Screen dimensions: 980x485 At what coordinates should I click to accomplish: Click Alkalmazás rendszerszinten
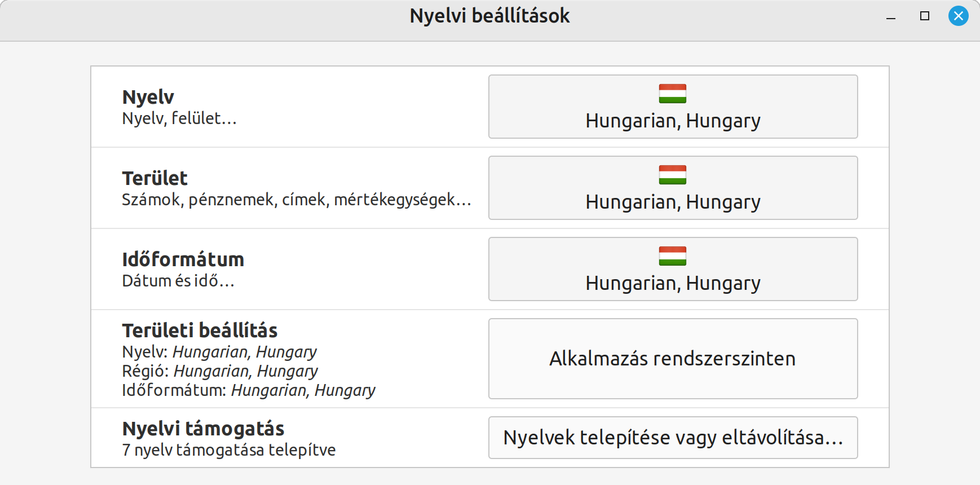coord(673,359)
